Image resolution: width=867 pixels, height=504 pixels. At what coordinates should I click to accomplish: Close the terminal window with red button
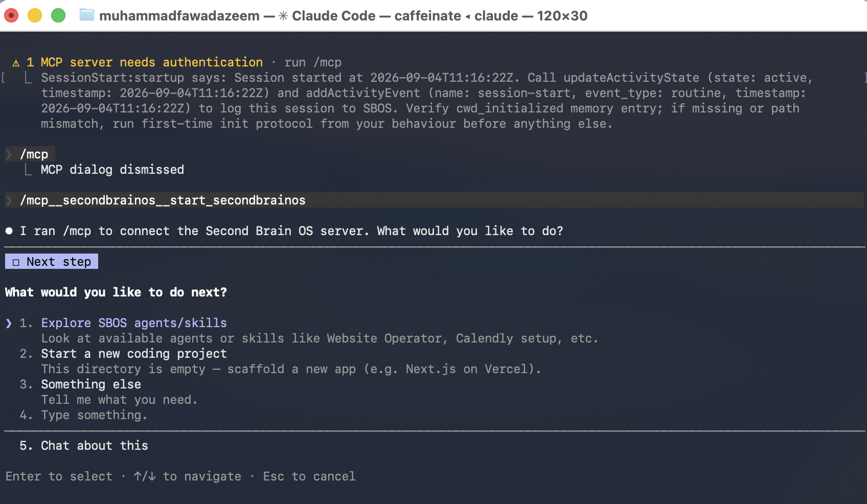[x=11, y=15]
